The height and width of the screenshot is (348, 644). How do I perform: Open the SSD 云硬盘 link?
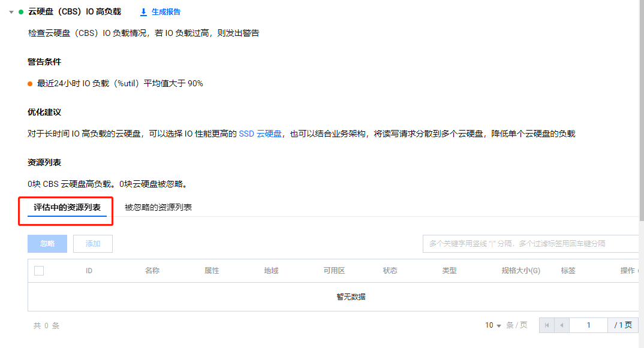pos(260,134)
